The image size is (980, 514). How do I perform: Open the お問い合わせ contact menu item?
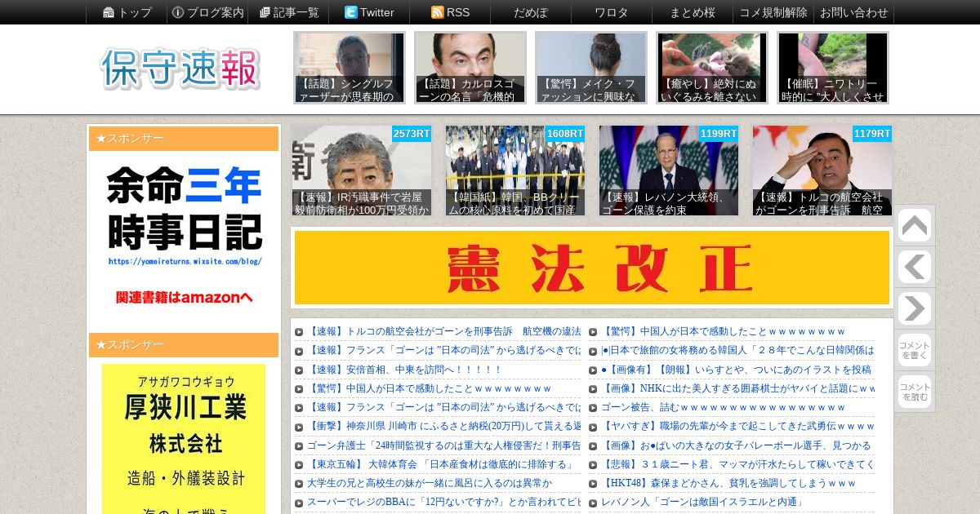coord(854,12)
